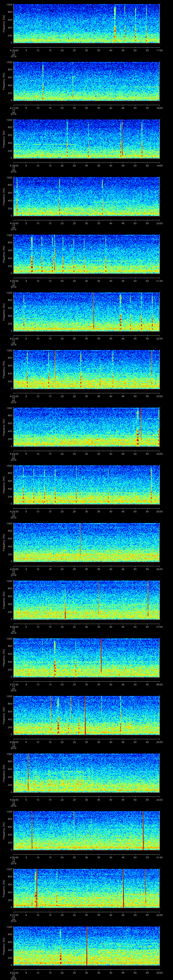This screenshot has height=980, width=173.
Task: Click the 4:16:00 start time label
Action: click(14, 50)
